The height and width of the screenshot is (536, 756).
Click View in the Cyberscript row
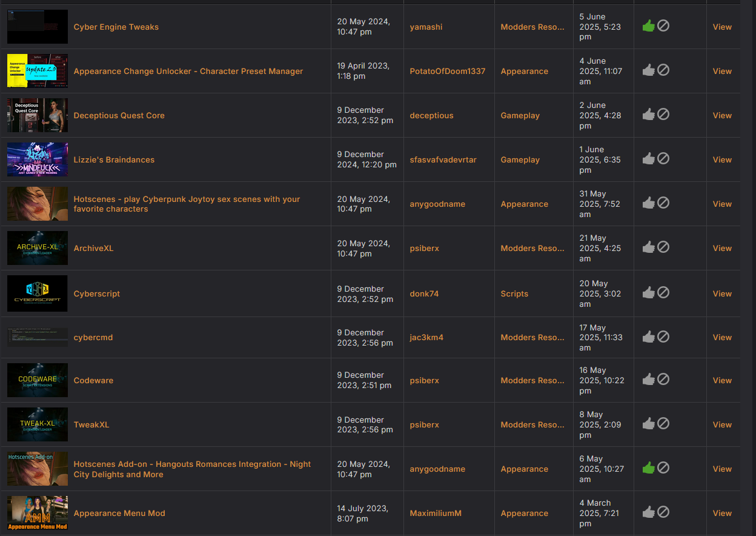722,293
